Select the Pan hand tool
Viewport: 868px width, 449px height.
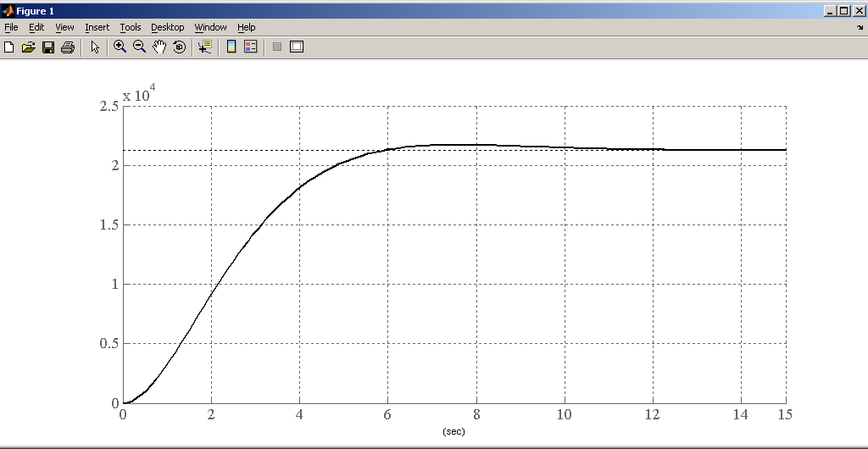159,47
